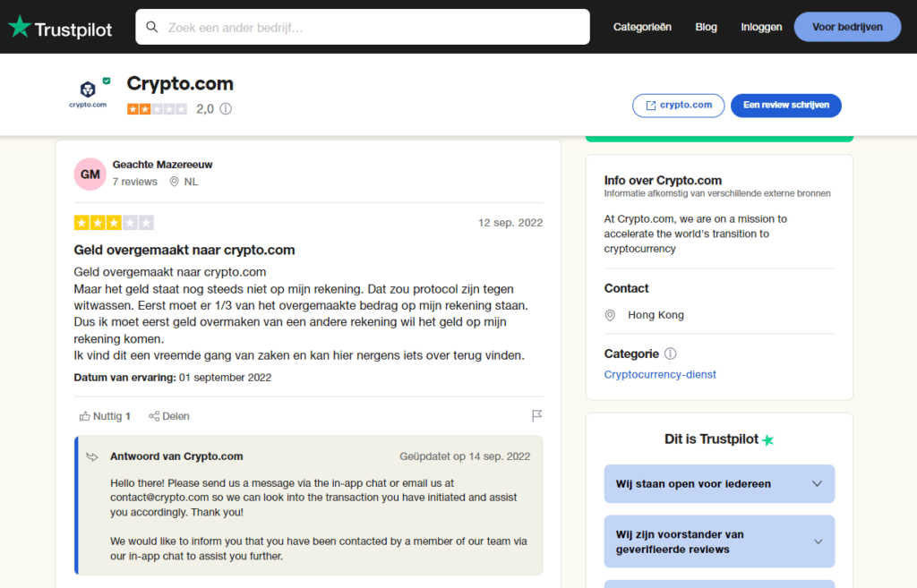Click the GM reviewer avatar
This screenshot has width=917, height=588.
tap(90, 175)
